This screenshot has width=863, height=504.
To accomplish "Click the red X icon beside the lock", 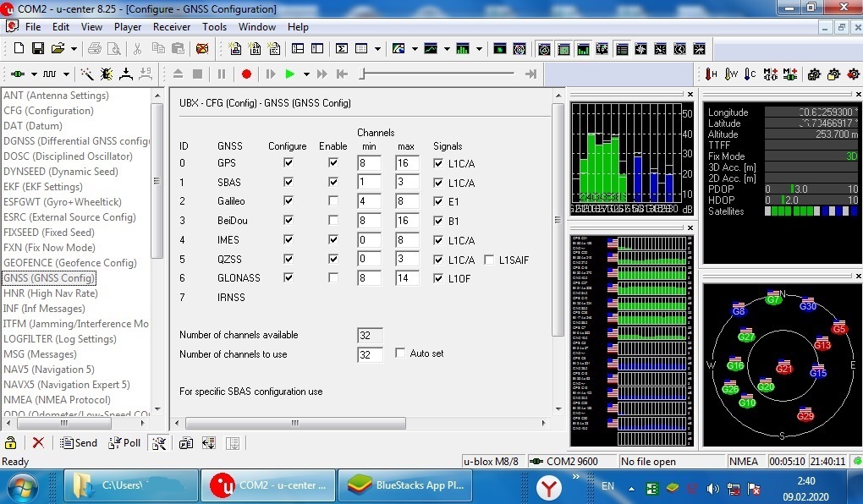I will click(x=38, y=443).
